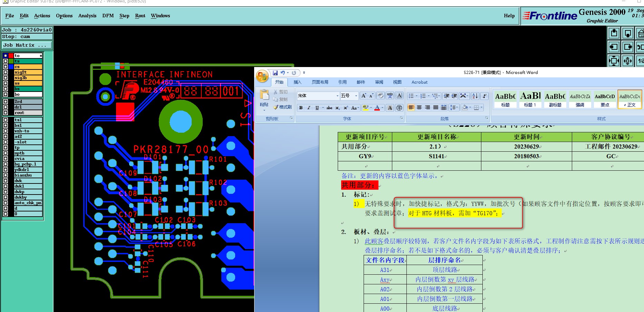Open the DFM menu in Genesis
Image resolution: width=644 pixels, height=312 pixels.
[x=108, y=16]
